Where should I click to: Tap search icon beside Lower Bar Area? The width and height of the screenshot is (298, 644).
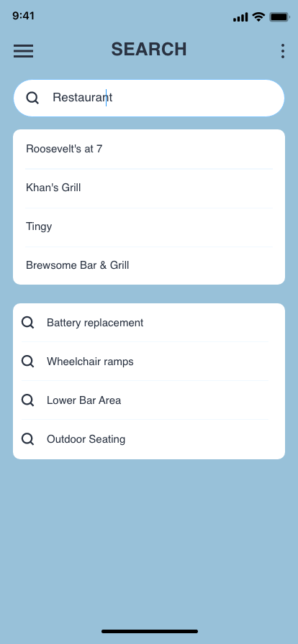pyautogui.click(x=27, y=400)
